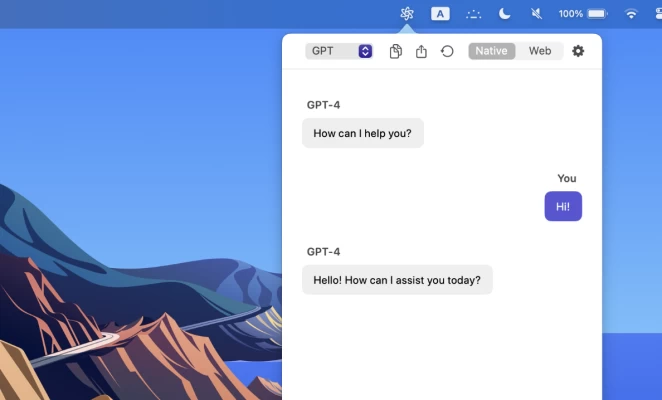Open the Wi-Fi menu bar icon
Screen dimensions: 662x400
pos(631,14)
